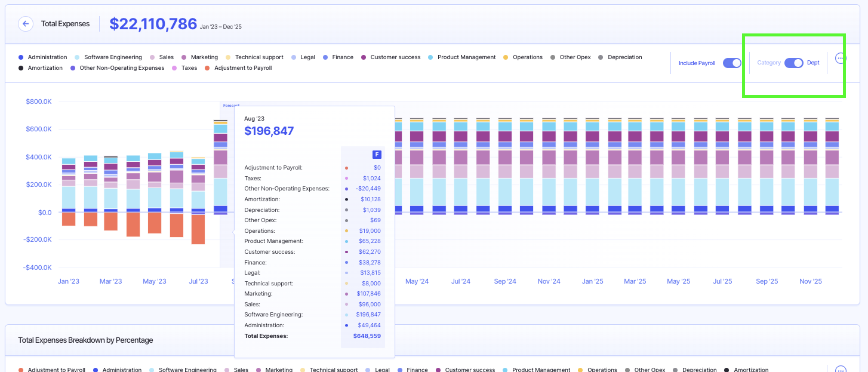Toggle the Software Engineering legend item
Screen dimensions: 868x372
[112, 57]
